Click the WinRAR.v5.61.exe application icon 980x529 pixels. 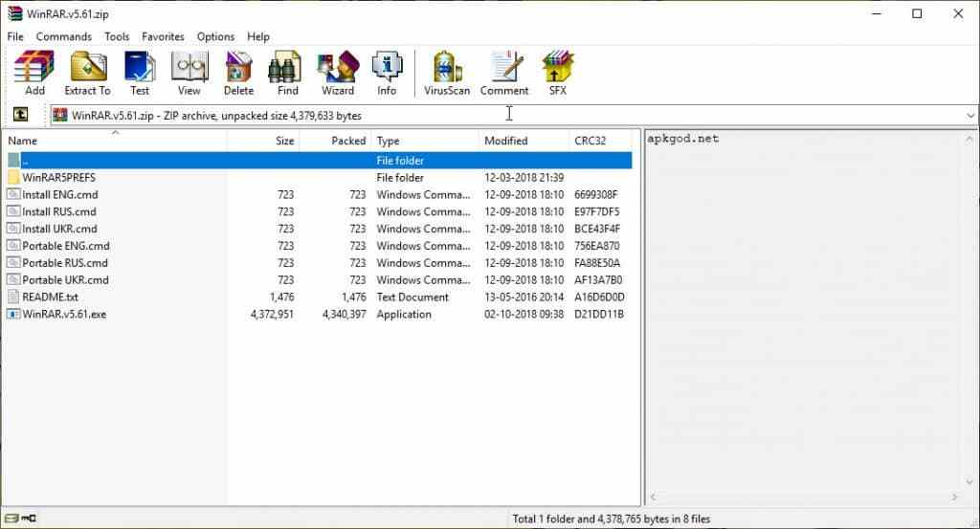coord(13,314)
